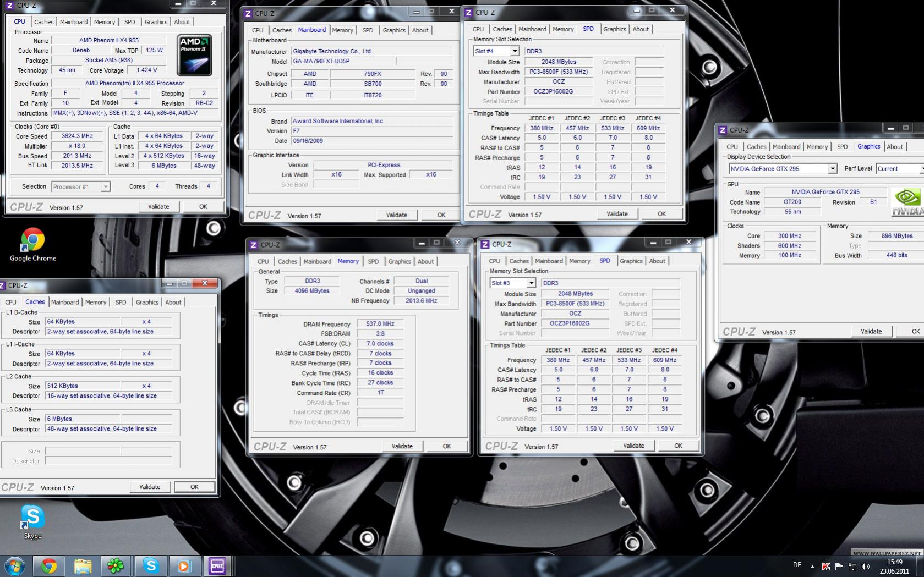Switch to Skype in the taskbar
Viewport: 924px width, 577px height.
point(150,566)
